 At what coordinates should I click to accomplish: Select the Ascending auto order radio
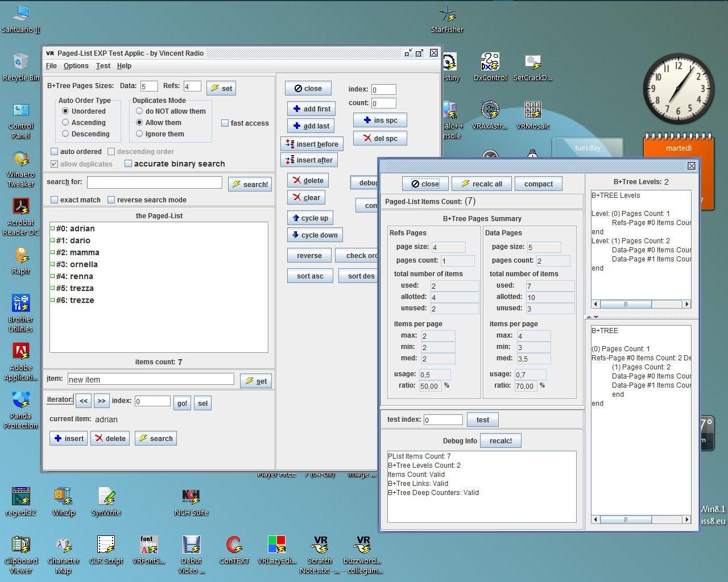point(65,122)
